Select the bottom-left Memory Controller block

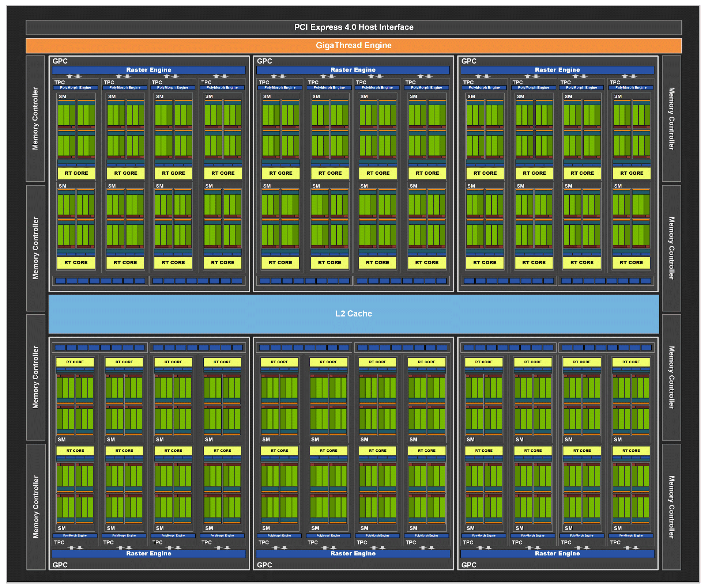(x=35, y=507)
